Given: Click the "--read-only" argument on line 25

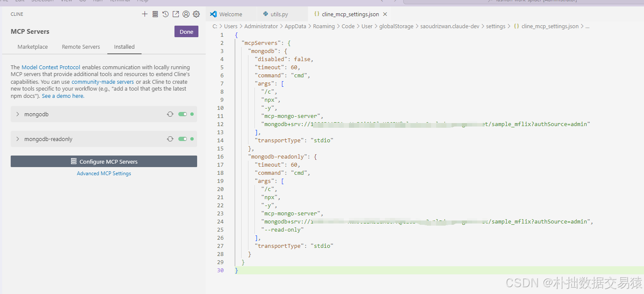Looking at the screenshot, I should coord(282,229).
